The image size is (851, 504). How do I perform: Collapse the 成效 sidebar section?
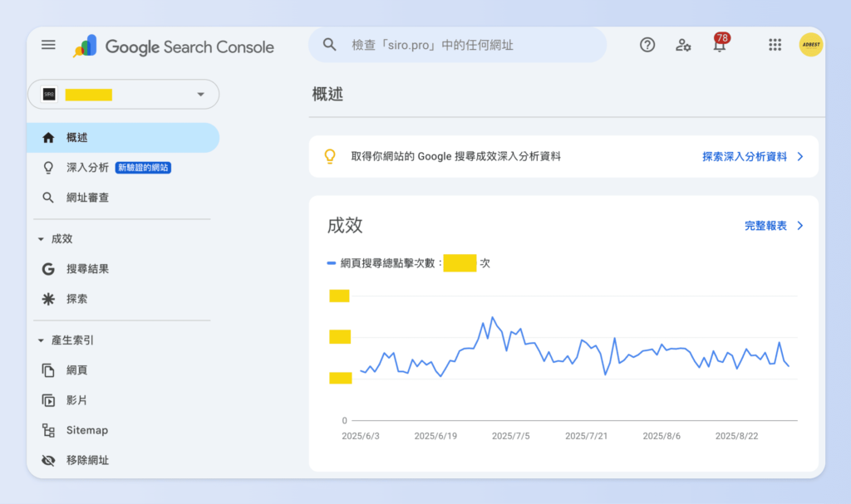(42, 239)
